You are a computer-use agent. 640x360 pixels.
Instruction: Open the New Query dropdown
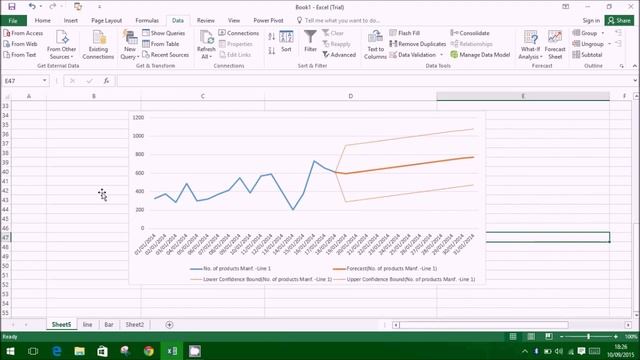click(x=130, y=45)
